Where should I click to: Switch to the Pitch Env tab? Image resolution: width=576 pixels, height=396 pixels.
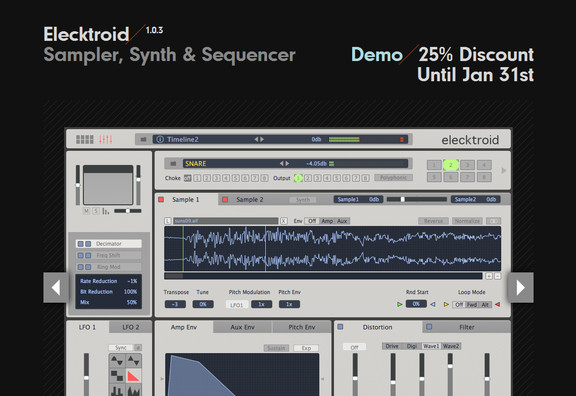click(302, 327)
